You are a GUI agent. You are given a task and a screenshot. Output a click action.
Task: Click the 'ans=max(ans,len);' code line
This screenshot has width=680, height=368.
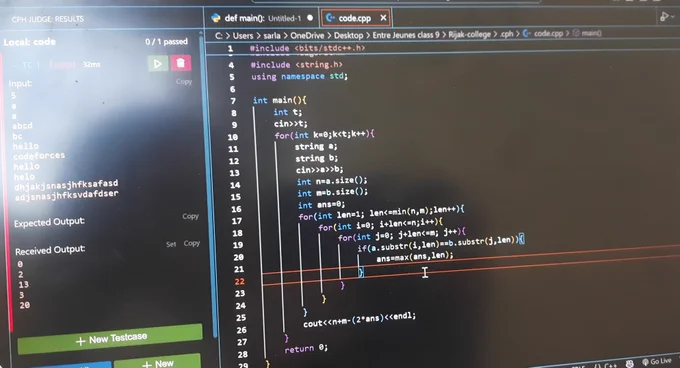(x=415, y=257)
